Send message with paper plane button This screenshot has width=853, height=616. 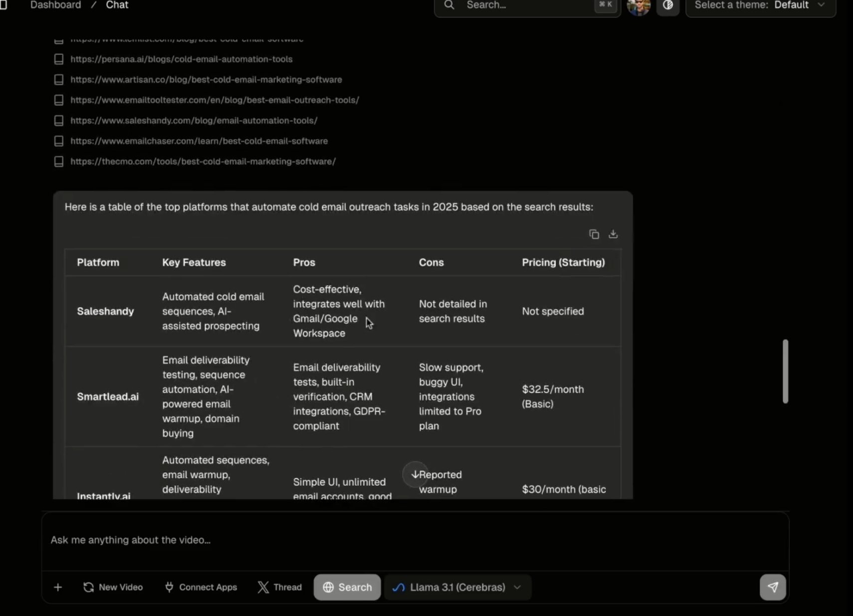click(x=773, y=588)
